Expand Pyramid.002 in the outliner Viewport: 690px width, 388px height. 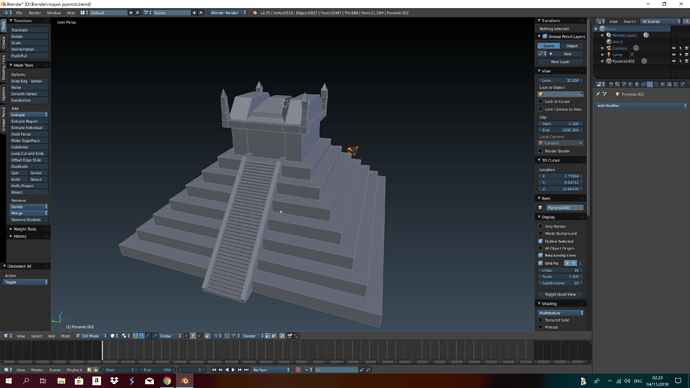(602, 61)
